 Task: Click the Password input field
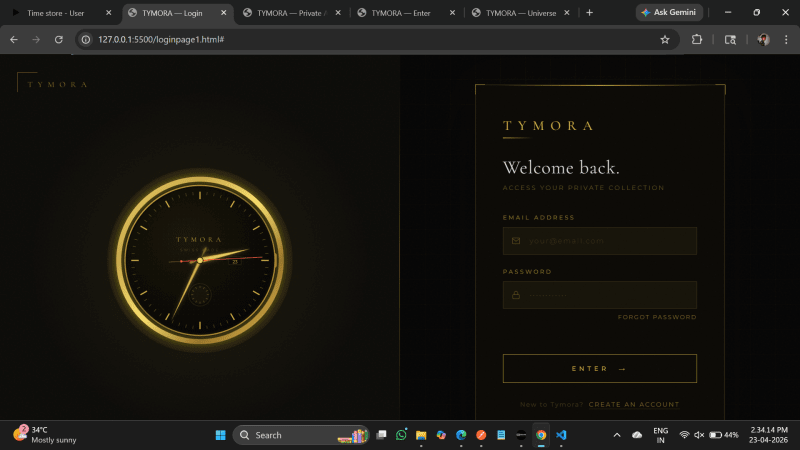point(599,295)
